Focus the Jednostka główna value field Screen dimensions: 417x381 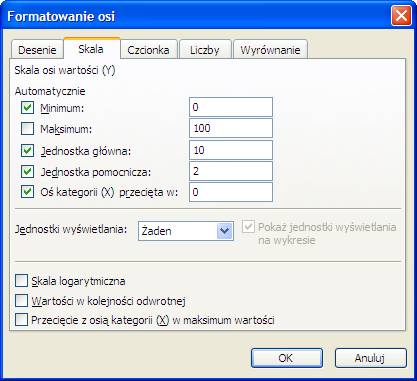[231, 150]
